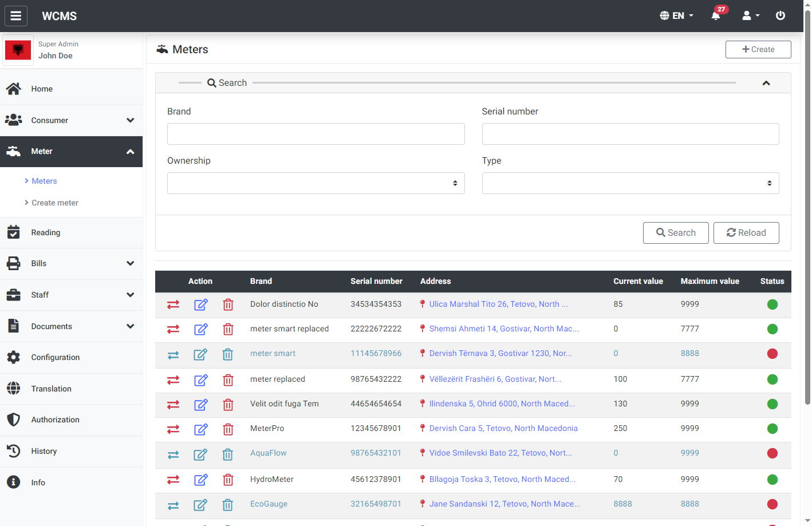812x526 pixels.
Task: Expand the Consumer menu
Action: tap(71, 120)
